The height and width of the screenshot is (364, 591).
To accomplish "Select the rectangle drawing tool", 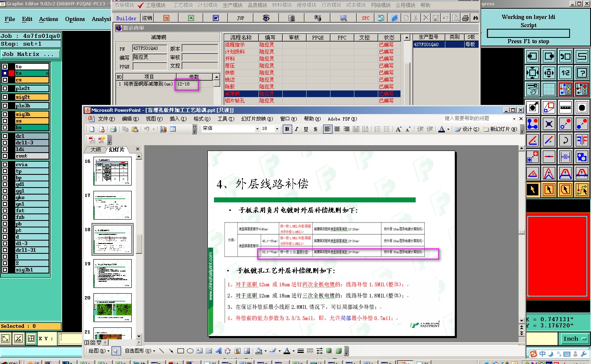I will pos(181,351).
